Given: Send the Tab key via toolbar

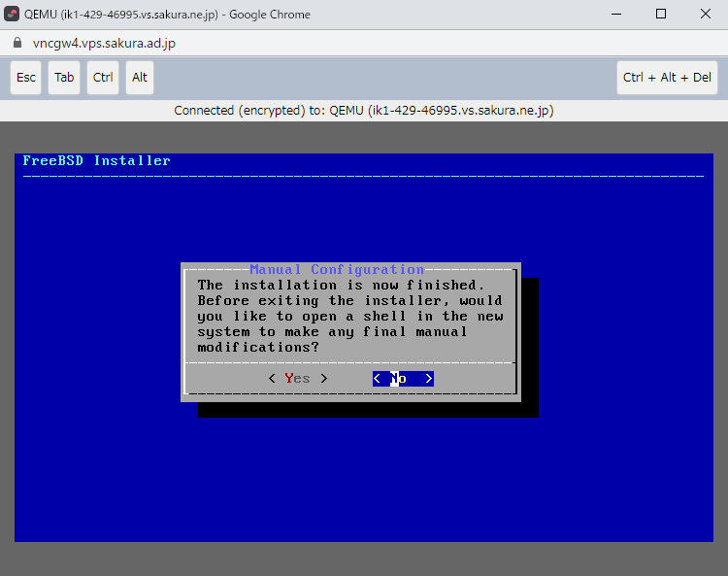Looking at the screenshot, I should pos(64,78).
